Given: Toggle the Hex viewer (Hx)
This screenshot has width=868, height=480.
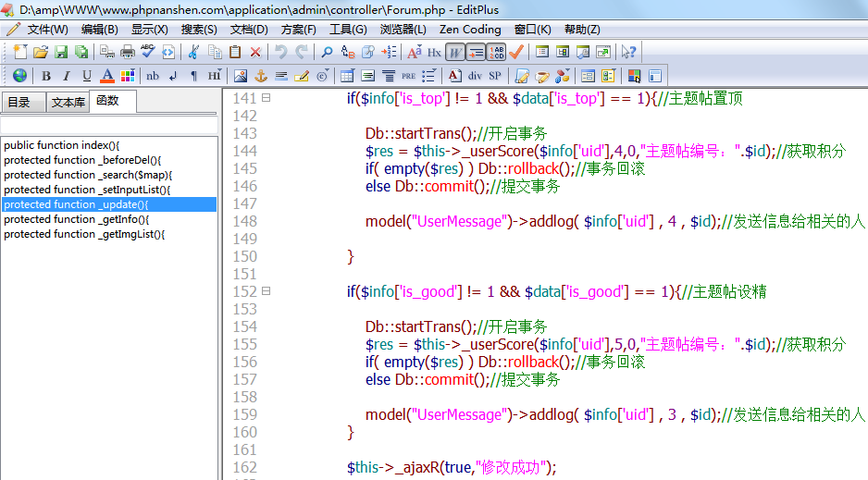Looking at the screenshot, I should 435,52.
